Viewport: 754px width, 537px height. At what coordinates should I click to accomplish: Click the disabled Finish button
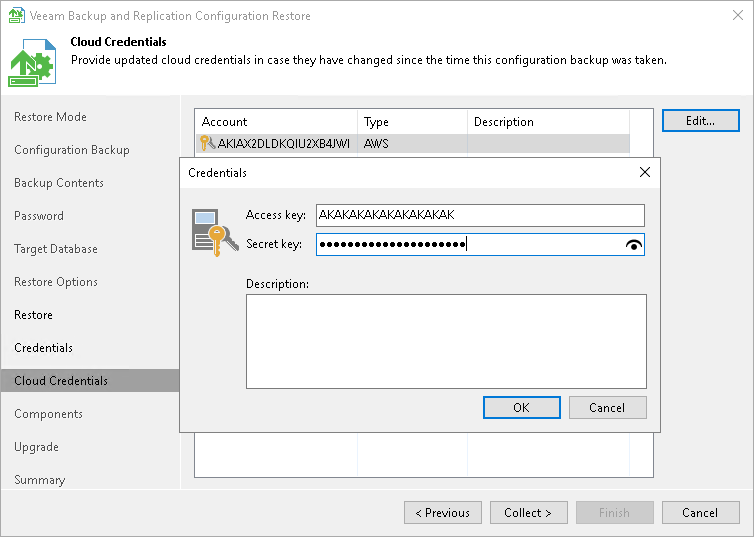coord(615,512)
